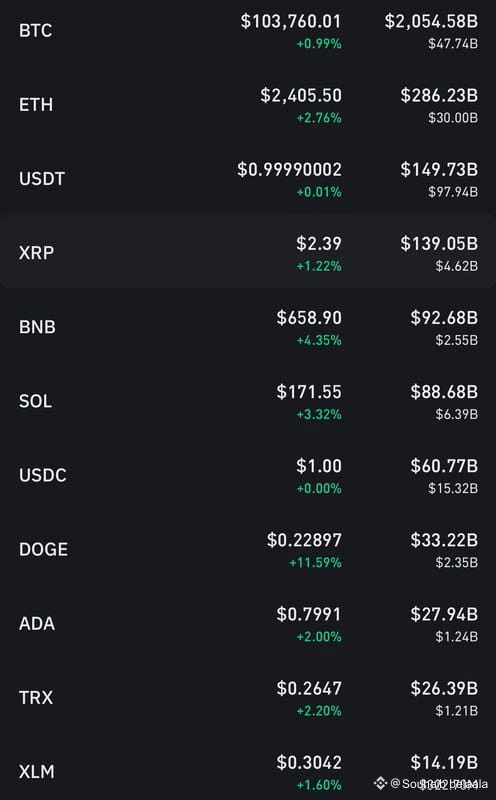Click BNB +4.35% change value
This screenshot has height=800, width=496.
click(x=319, y=340)
